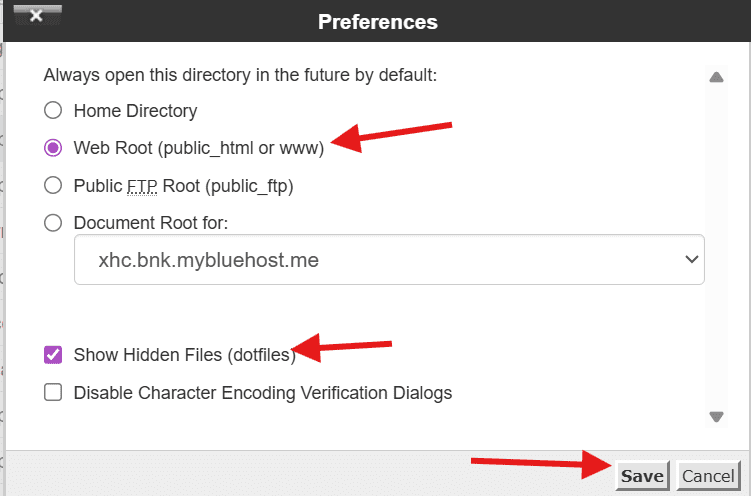The width and height of the screenshot is (751, 496).
Task: Click the vertical scrollbar track
Action: [716, 250]
